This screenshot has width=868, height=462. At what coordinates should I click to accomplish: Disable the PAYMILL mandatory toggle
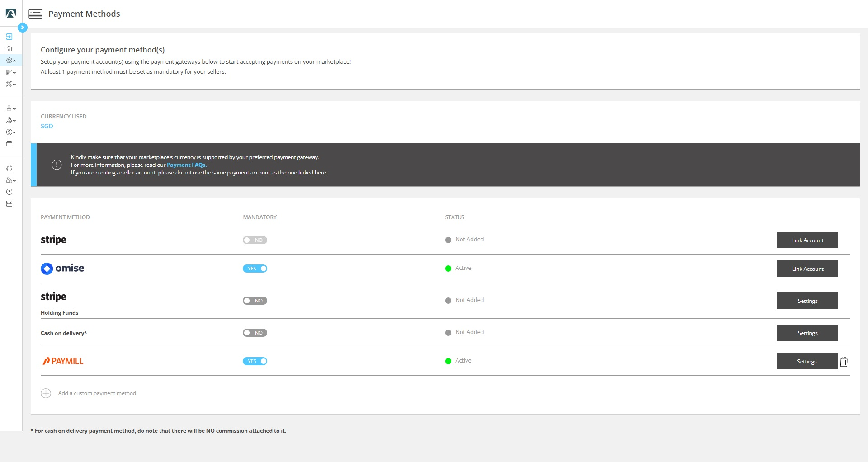click(255, 361)
